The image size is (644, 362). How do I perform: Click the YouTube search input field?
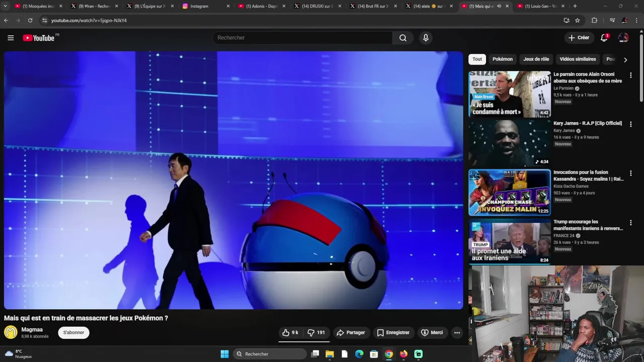(302, 38)
